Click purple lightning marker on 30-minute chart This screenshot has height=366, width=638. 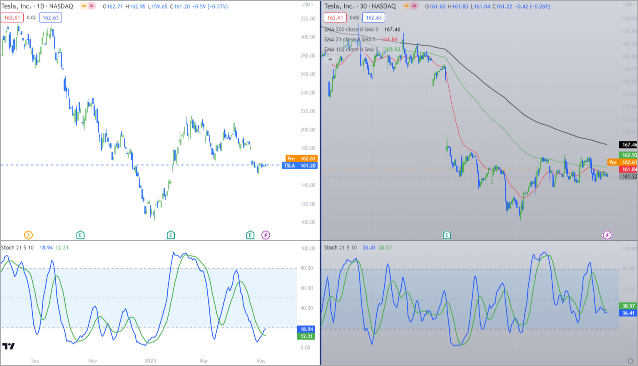pyautogui.click(x=607, y=235)
